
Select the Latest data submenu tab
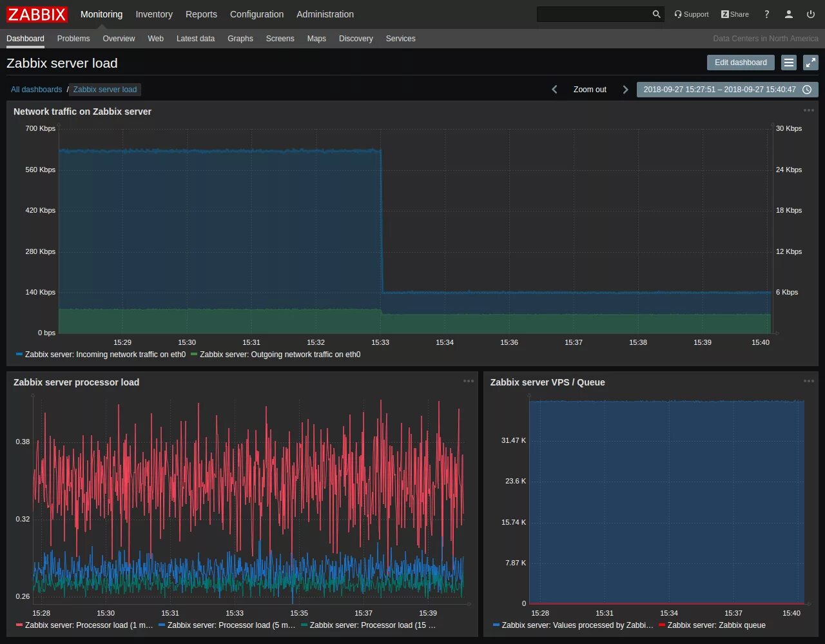point(195,39)
